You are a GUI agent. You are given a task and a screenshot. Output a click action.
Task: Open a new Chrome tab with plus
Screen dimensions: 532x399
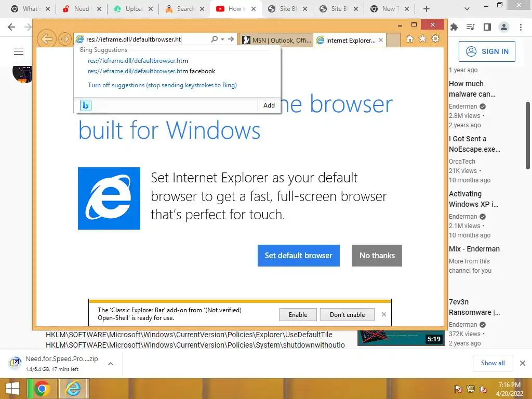click(427, 9)
